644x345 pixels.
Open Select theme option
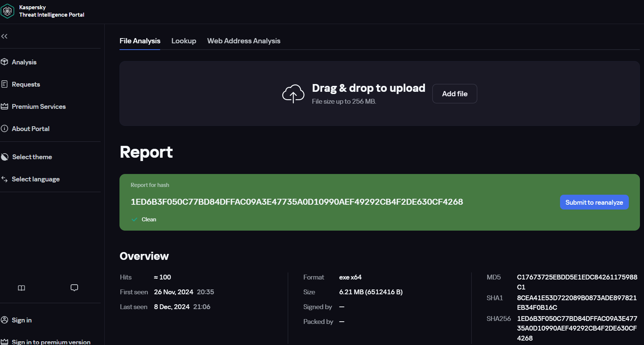click(x=32, y=157)
